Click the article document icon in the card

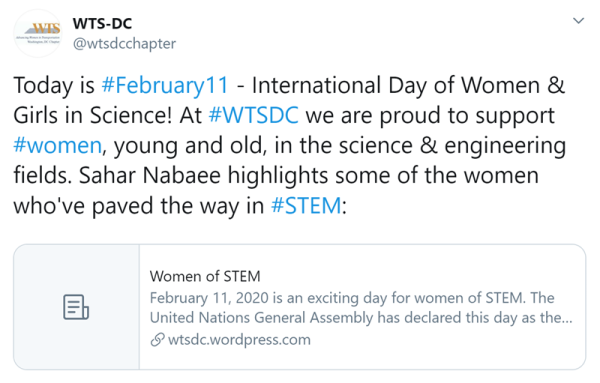click(76, 307)
